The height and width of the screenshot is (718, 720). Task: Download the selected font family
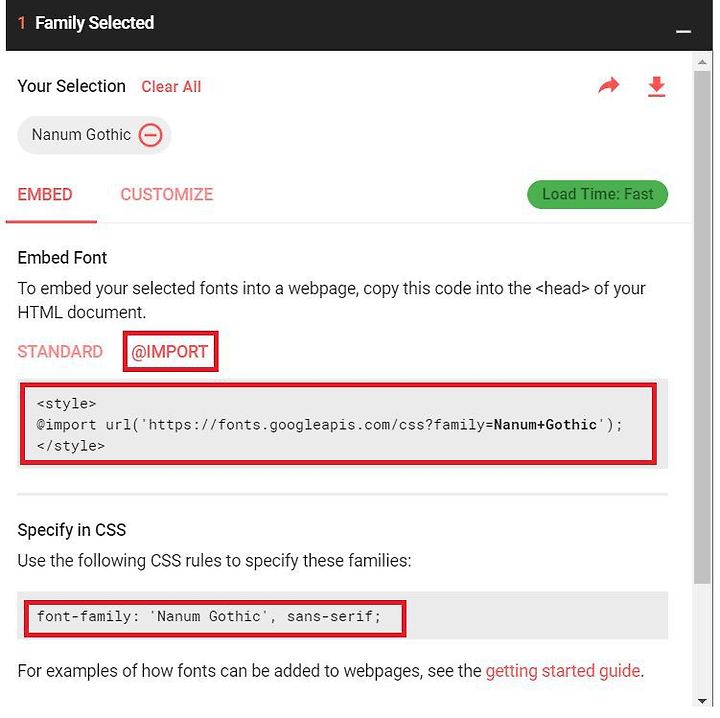click(657, 87)
